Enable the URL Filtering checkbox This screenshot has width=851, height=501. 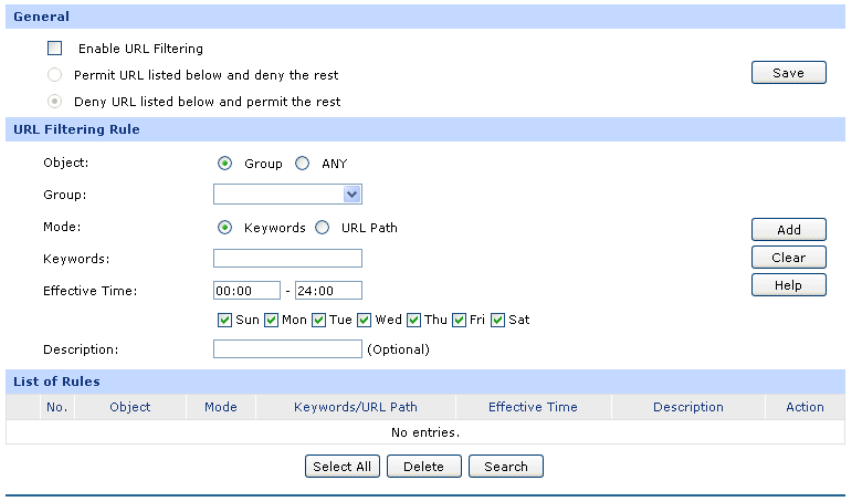pos(55,48)
